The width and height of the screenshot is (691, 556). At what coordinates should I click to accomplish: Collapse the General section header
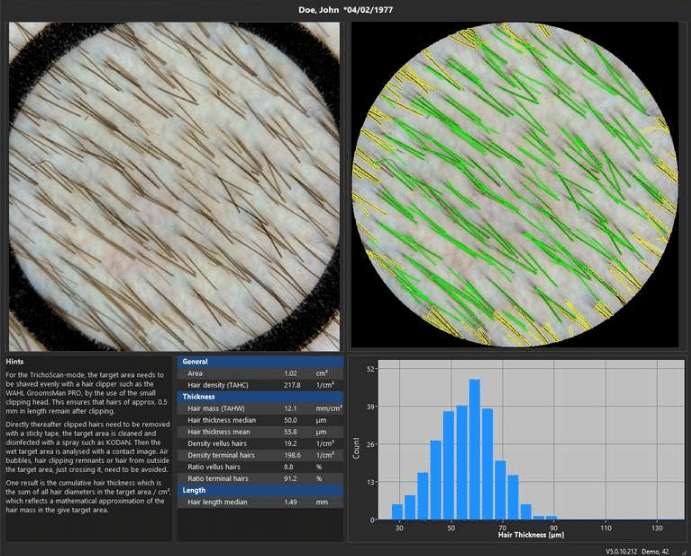tap(259, 361)
